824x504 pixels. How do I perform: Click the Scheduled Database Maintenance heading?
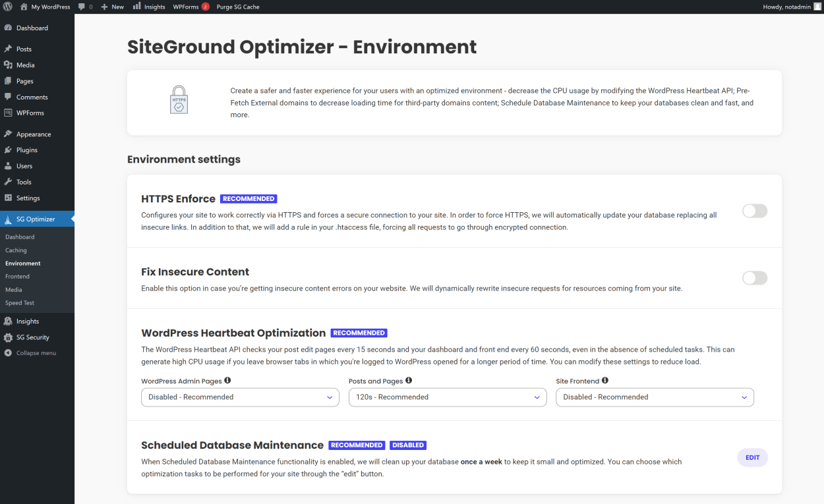pos(232,445)
